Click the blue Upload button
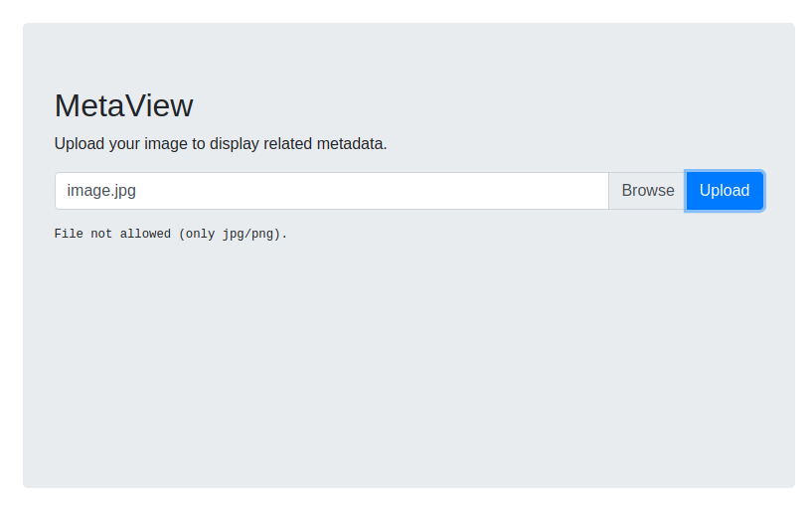The image size is (812, 507). click(725, 191)
